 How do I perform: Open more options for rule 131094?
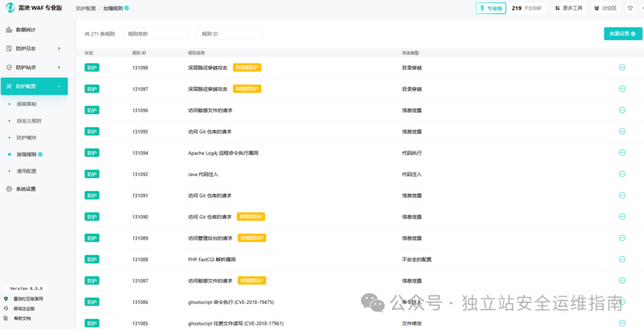click(622, 153)
